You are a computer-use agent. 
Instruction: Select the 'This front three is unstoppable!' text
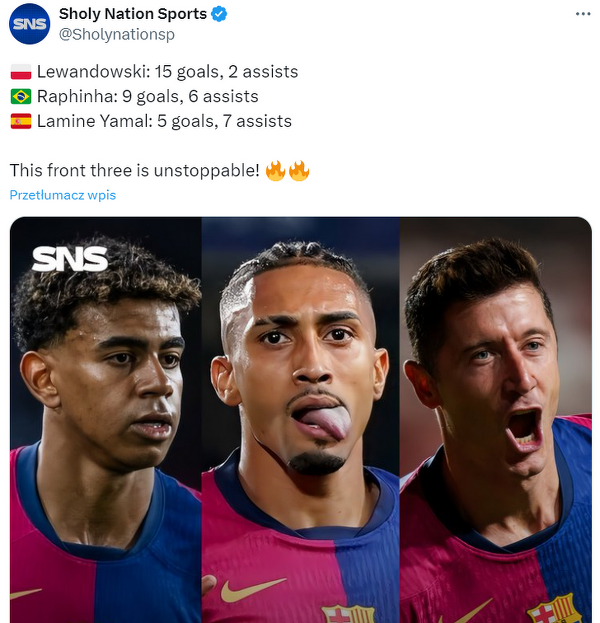tap(134, 170)
